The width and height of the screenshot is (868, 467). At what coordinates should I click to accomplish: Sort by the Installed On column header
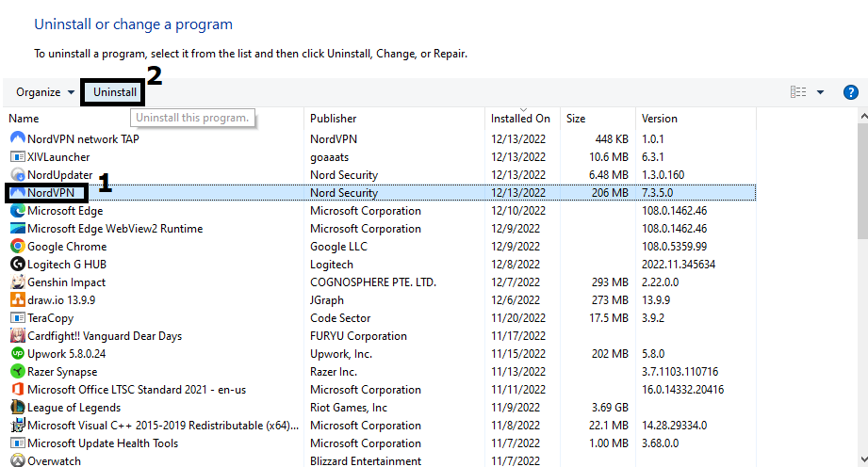[x=522, y=119]
